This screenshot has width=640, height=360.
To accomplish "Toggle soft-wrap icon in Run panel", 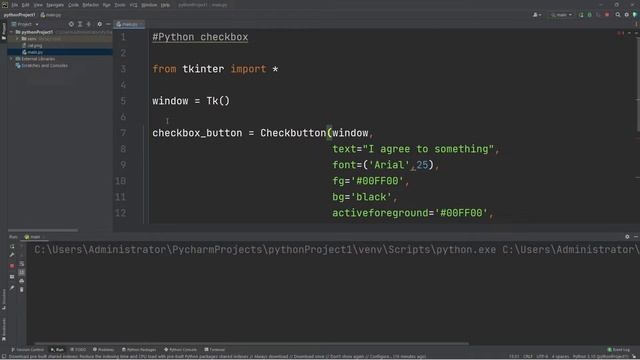I will pyautogui.click(x=22, y=264).
